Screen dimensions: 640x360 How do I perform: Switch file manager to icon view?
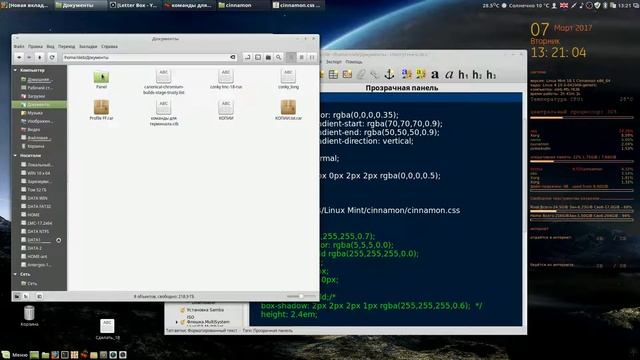click(291, 58)
